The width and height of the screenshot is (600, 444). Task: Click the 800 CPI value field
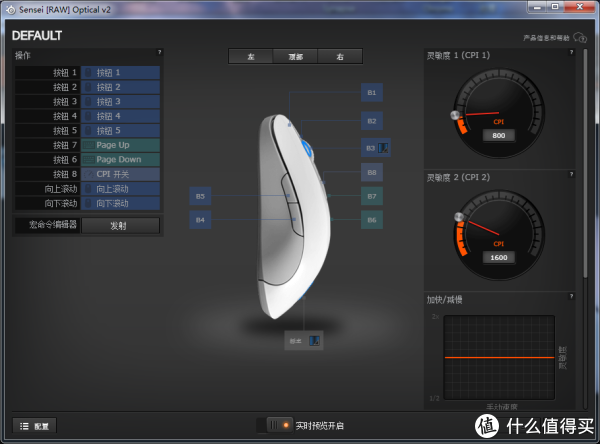click(499, 135)
